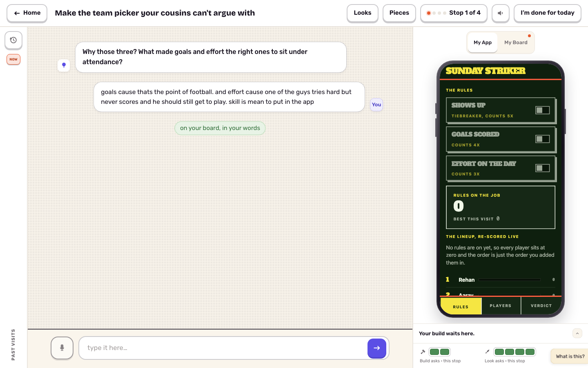Click I'm done for today
588x368 pixels.
coord(547,13)
